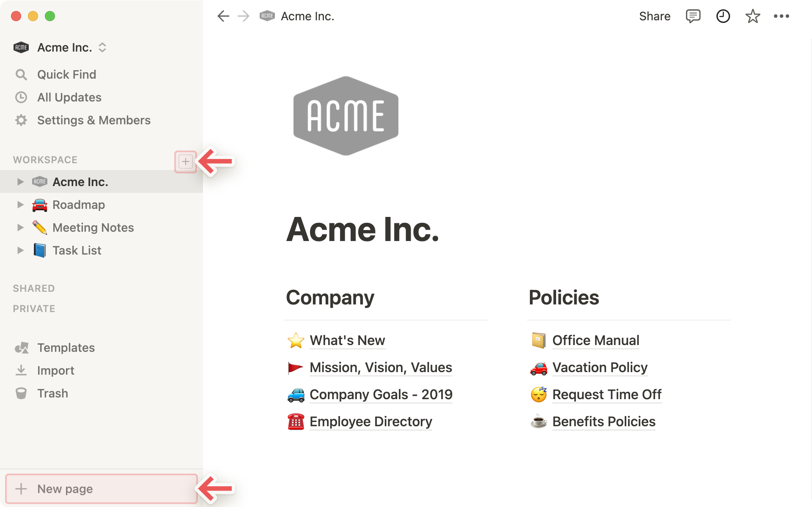Open the Meeting Notes page
The image size is (812, 507).
[x=93, y=227]
